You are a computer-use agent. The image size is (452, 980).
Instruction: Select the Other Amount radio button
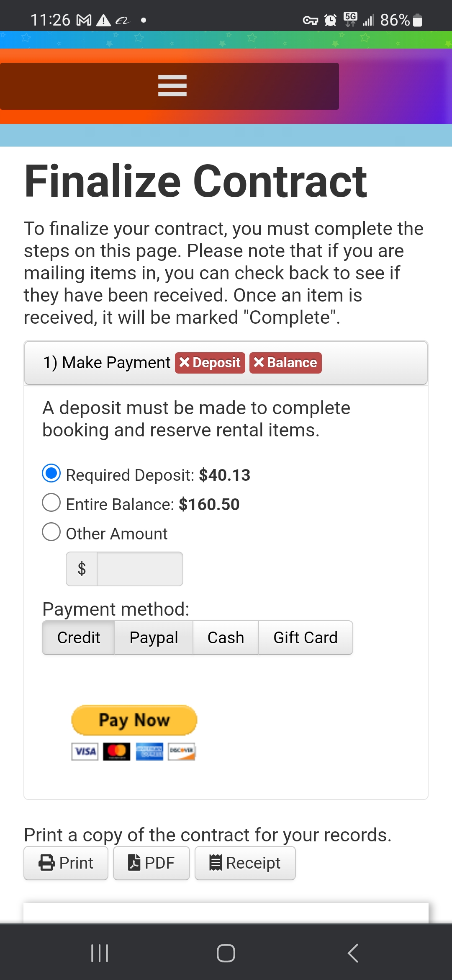click(51, 532)
